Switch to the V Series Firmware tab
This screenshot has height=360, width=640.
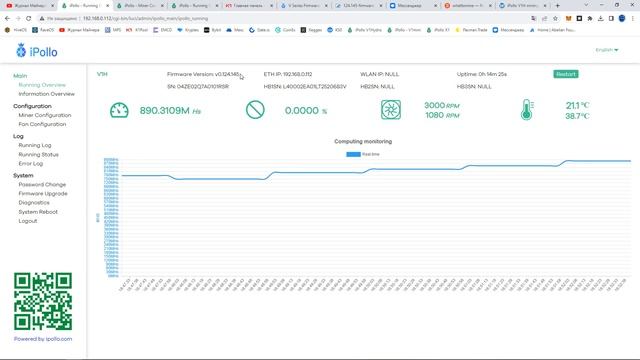click(304, 6)
